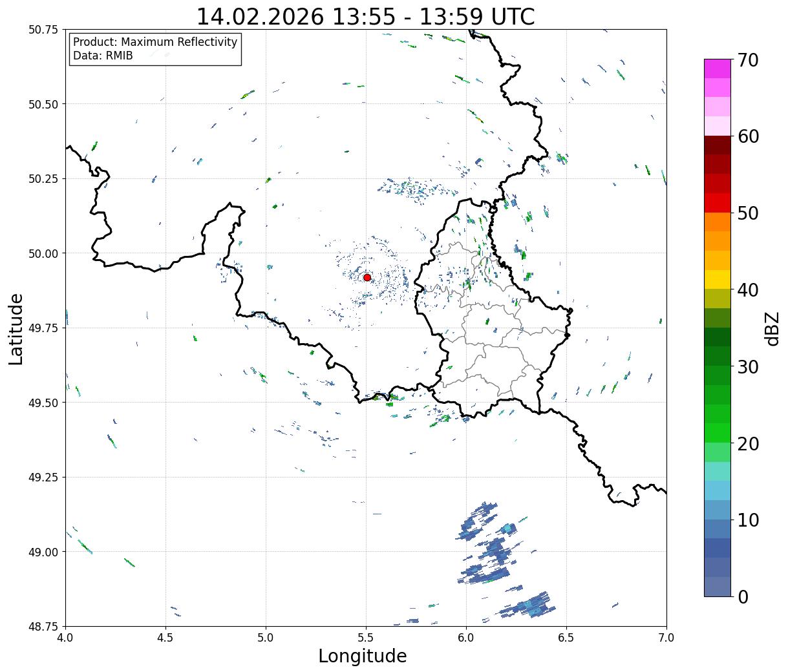
Task: Click the 'Data: RMIB' label
Action: point(103,56)
